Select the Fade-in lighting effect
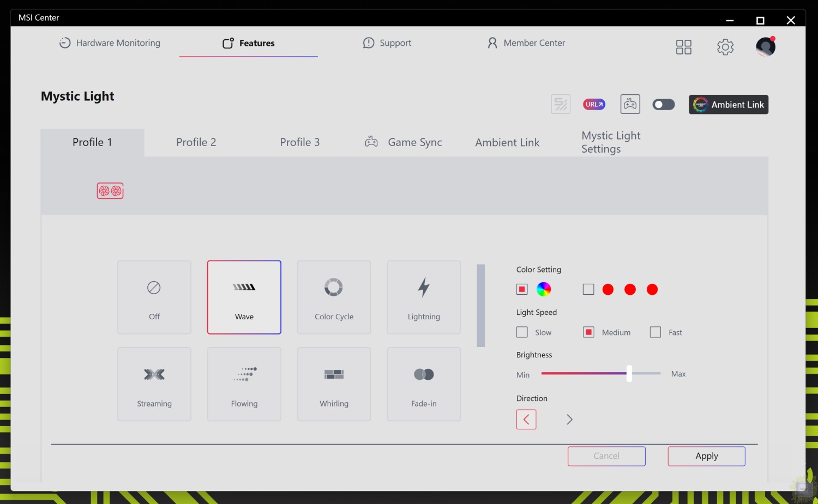Image resolution: width=818 pixels, height=504 pixels. [424, 384]
